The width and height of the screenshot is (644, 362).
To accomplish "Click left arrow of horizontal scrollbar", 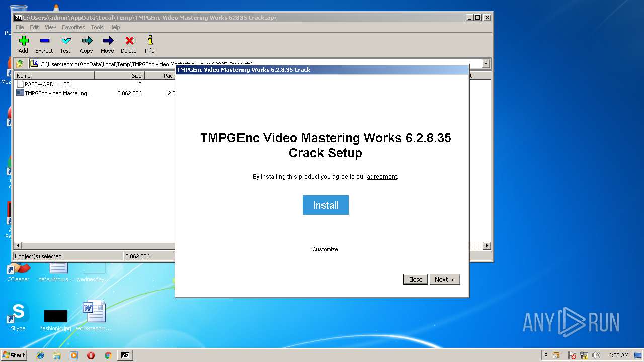I will coord(19,246).
